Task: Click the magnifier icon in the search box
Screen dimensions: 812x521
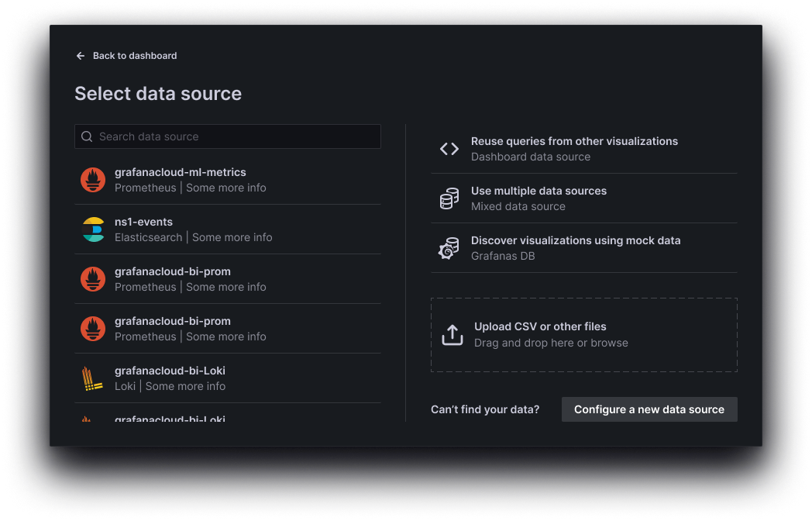Action: [87, 136]
